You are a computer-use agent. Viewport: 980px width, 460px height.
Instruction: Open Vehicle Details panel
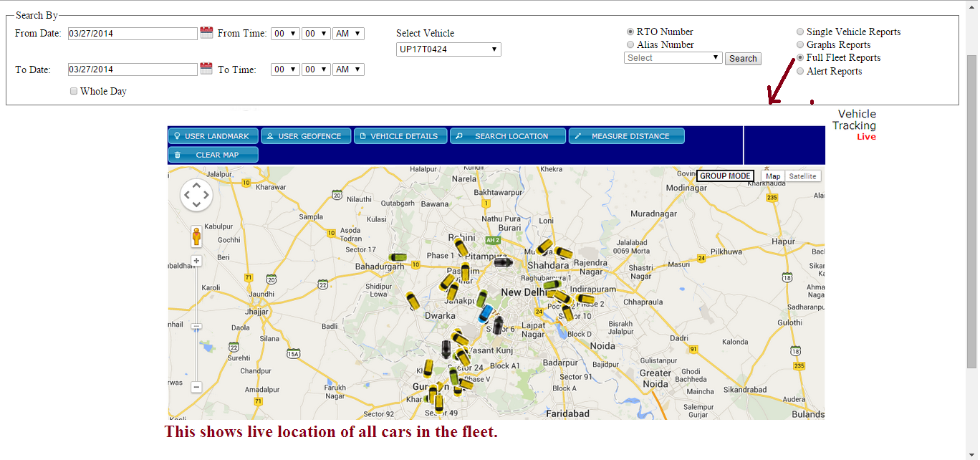[400, 136]
